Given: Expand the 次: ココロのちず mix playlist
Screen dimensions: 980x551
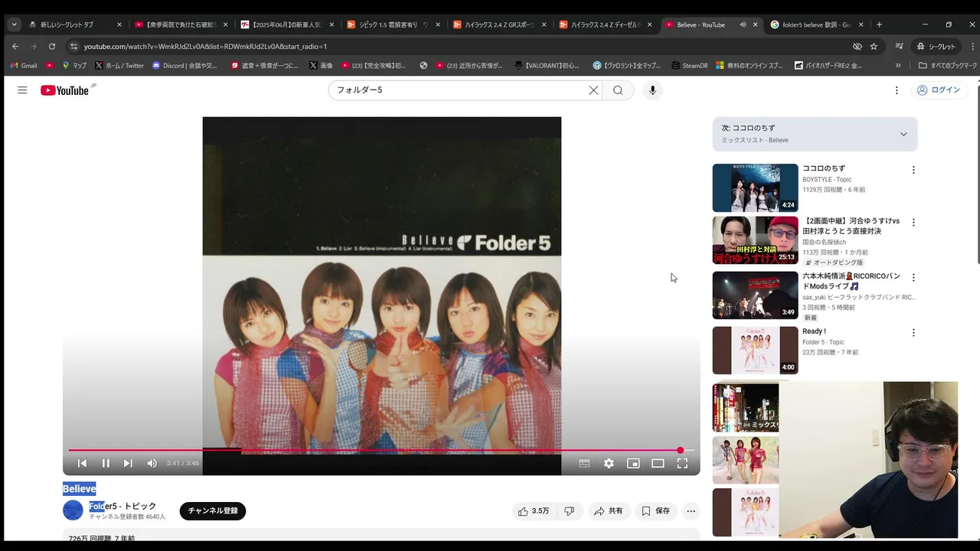Looking at the screenshot, I should pyautogui.click(x=903, y=134).
